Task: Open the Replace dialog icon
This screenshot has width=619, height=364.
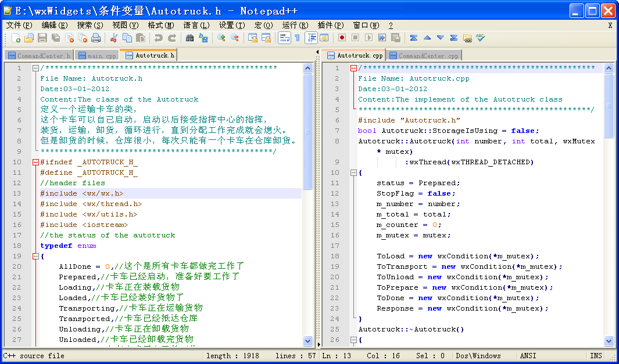Action: coord(203,38)
